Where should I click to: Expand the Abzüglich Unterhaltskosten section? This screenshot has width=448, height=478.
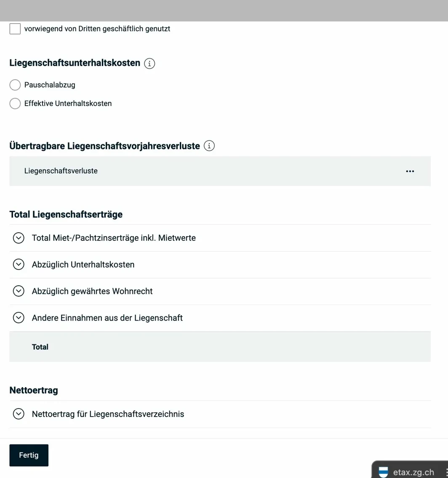19,264
